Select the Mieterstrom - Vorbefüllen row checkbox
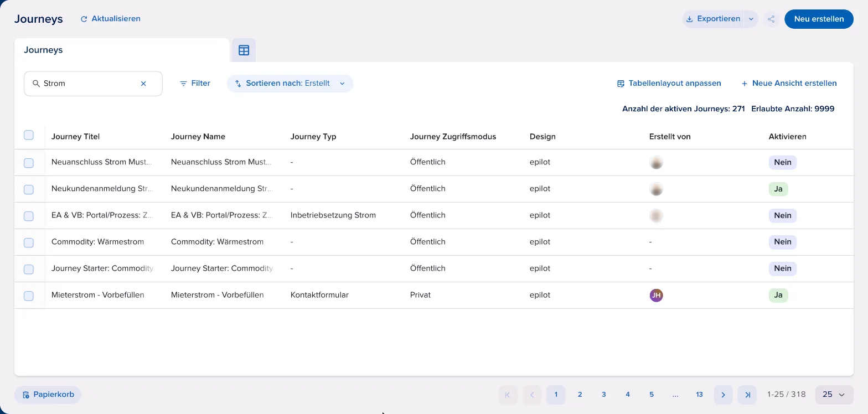The width and height of the screenshot is (868, 414). click(29, 296)
